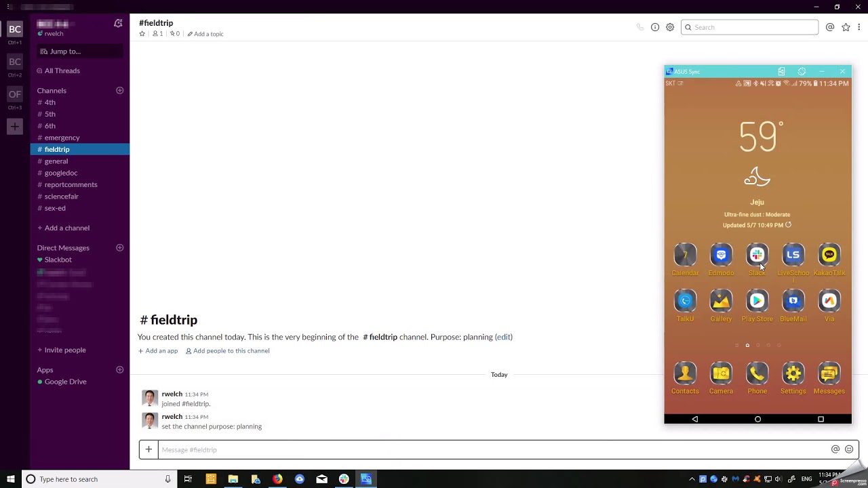Switch to the OF workspace icon
This screenshot has width=868, height=488.
tap(14, 94)
